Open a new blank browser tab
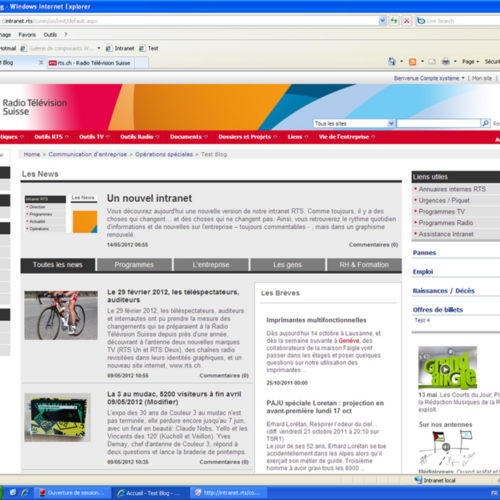500x500 pixels. coord(141,63)
